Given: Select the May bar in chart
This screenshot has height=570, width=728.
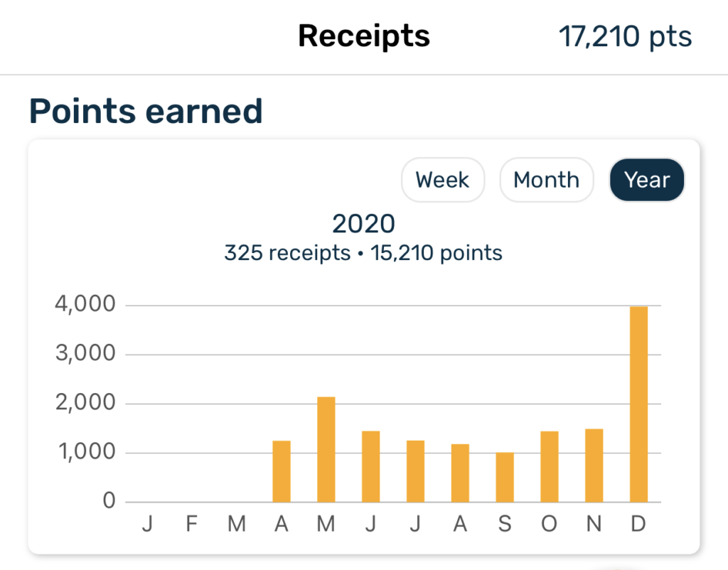Looking at the screenshot, I should (326, 449).
